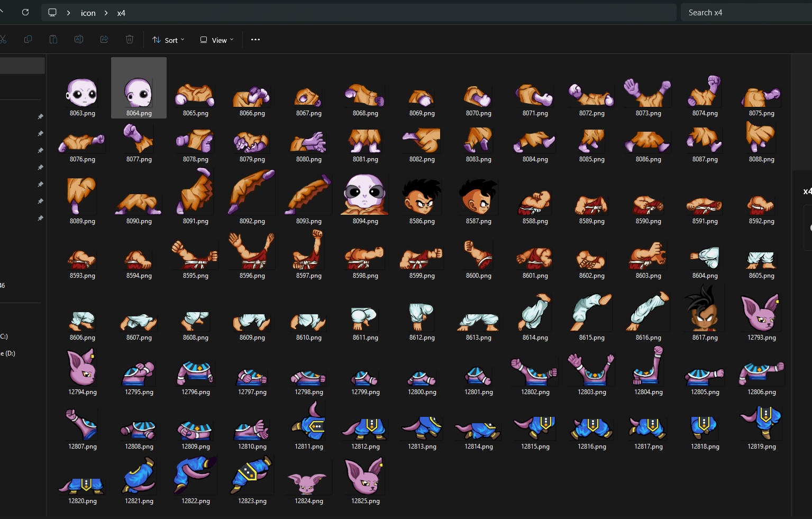
Task: Select the 12825.png thumbnail
Action: [x=365, y=476]
